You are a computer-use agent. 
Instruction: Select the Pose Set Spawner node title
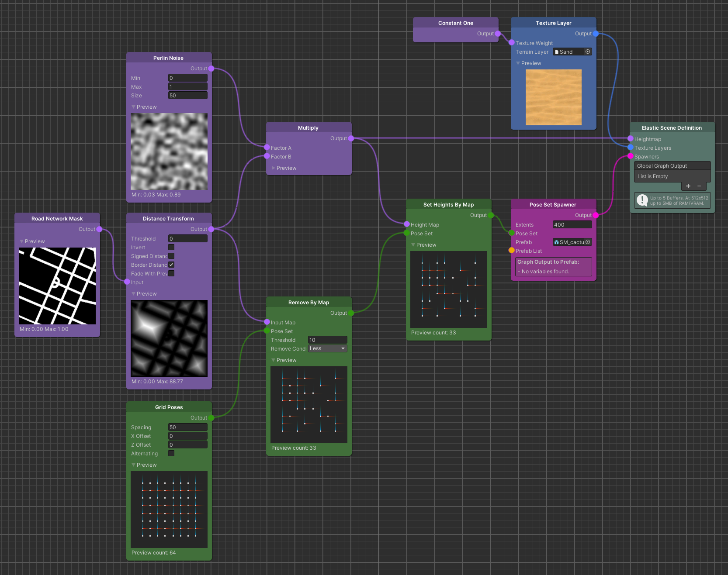553,205
